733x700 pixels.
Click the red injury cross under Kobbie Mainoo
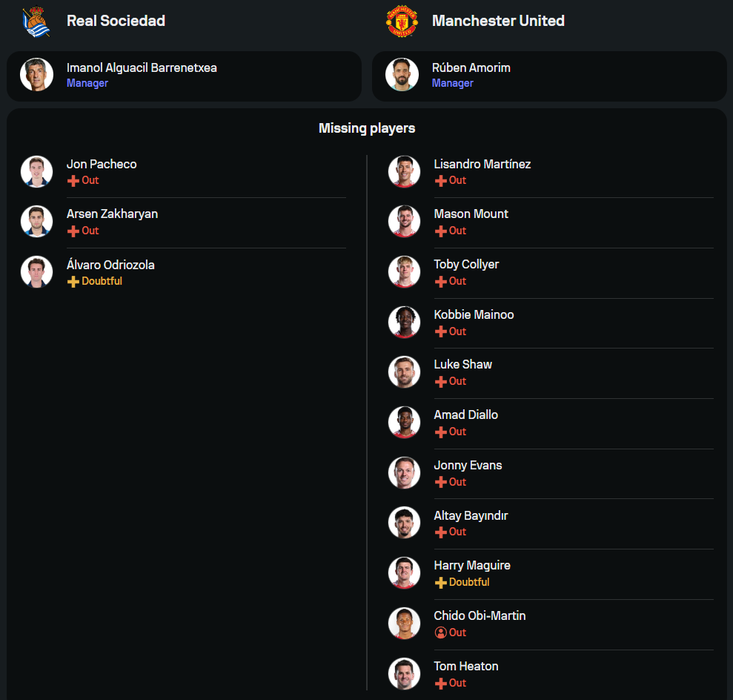pyautogui.click(x=440, y=331)
